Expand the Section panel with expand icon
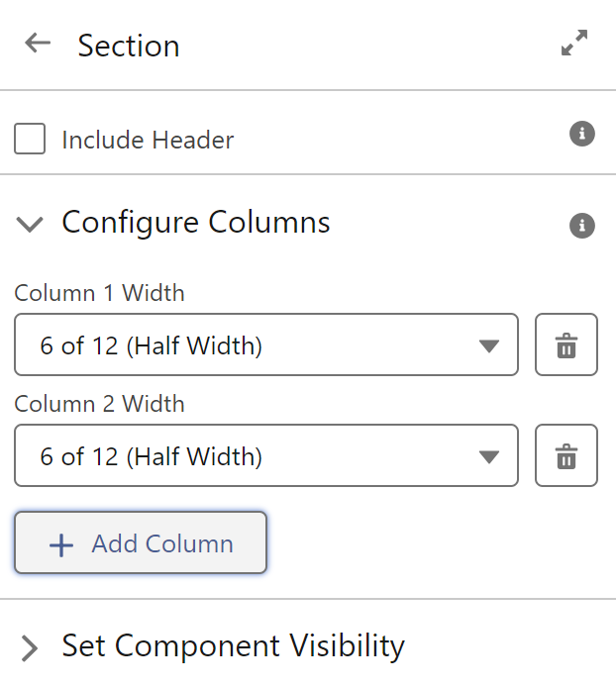Image resolution: width=616 pixels, height=686 pixels. click(574, 43)
